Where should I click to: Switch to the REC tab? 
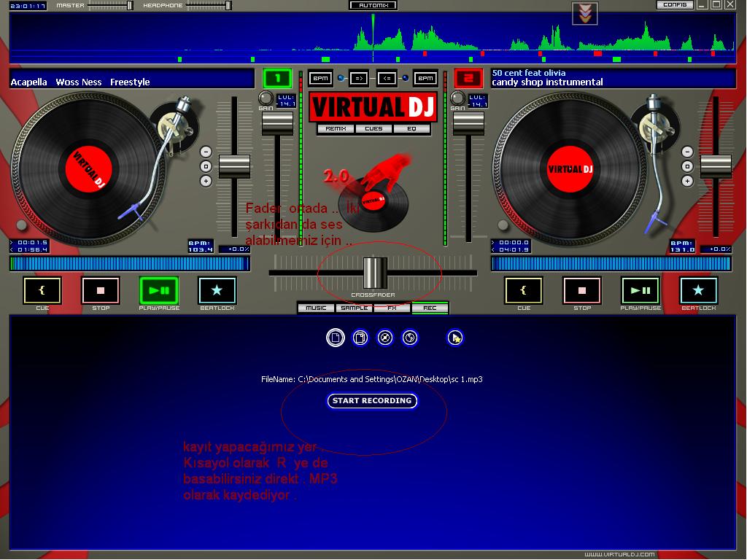[430, 308]
